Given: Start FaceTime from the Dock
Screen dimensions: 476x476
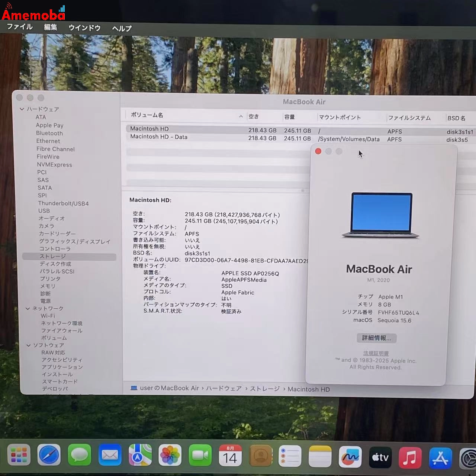Looking at the screenshot, I should [200, 454].
